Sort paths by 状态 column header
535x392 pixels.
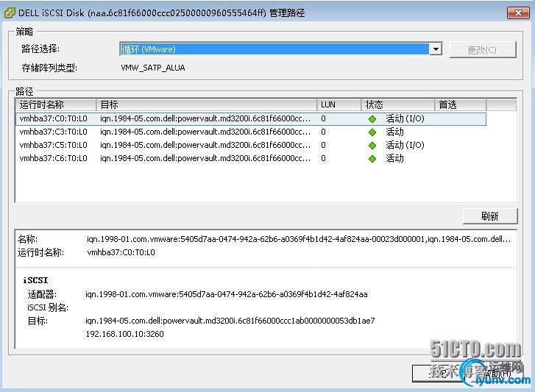click(398, 104)
